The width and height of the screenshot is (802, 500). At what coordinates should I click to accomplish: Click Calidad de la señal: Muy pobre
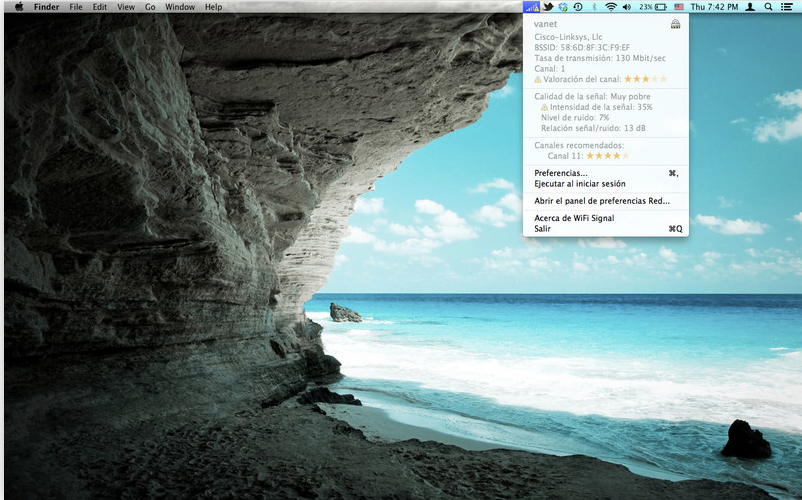[x=592, y=96]
